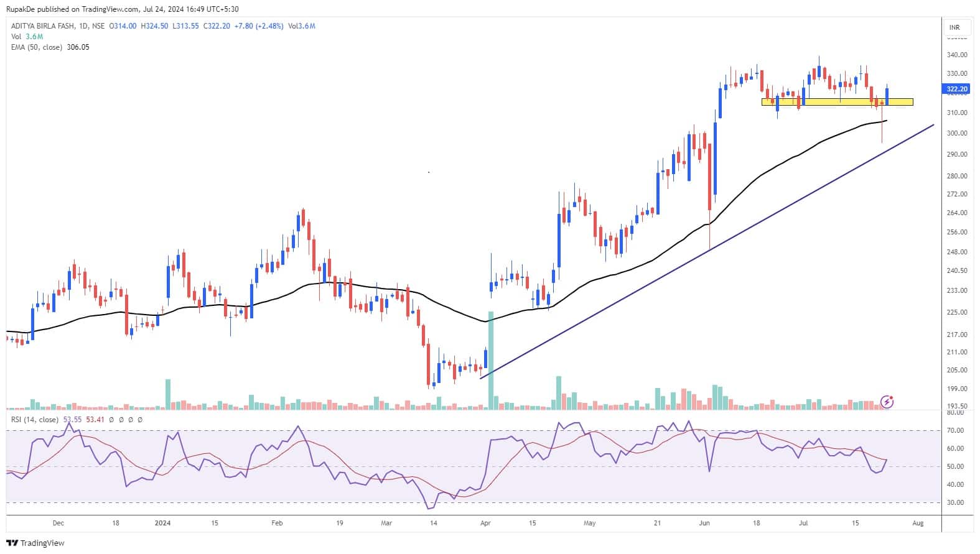
Task: Click the RSI value 53.55
Action: [x=73, y=420]
